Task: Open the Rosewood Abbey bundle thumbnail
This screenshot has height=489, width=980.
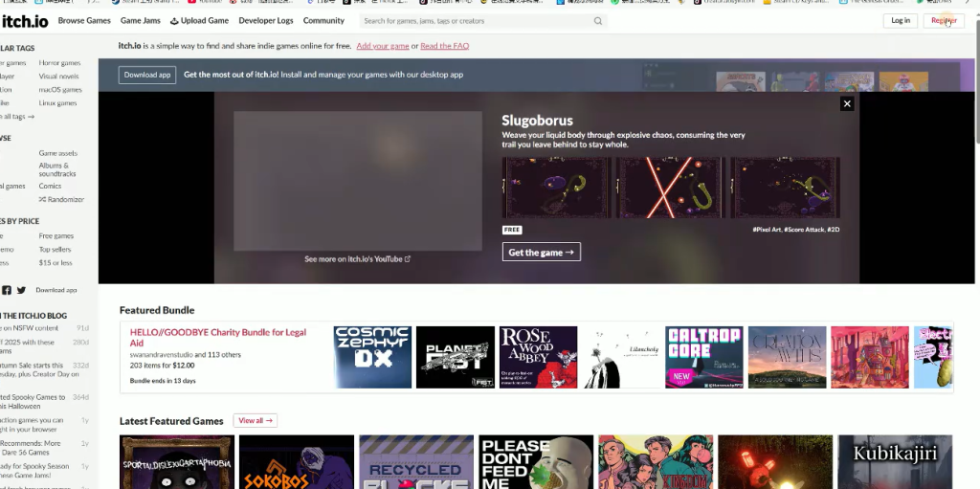Action: 538,357
